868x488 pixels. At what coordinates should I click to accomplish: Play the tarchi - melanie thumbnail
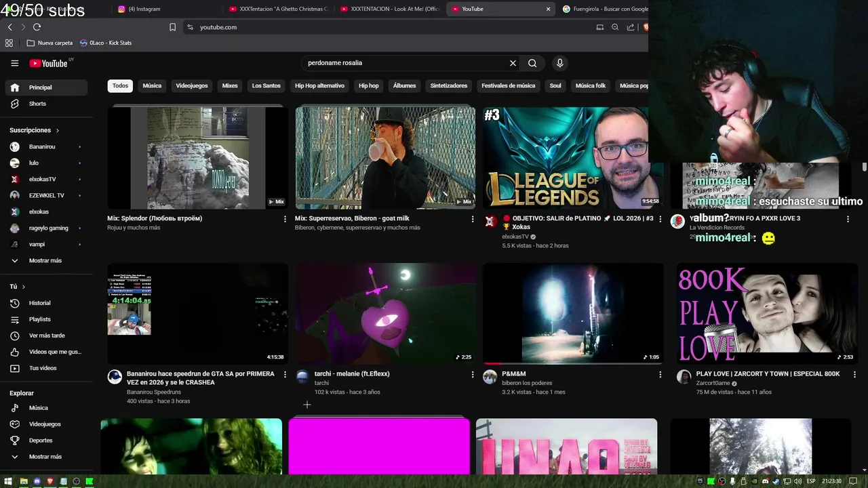coord(385,313)
